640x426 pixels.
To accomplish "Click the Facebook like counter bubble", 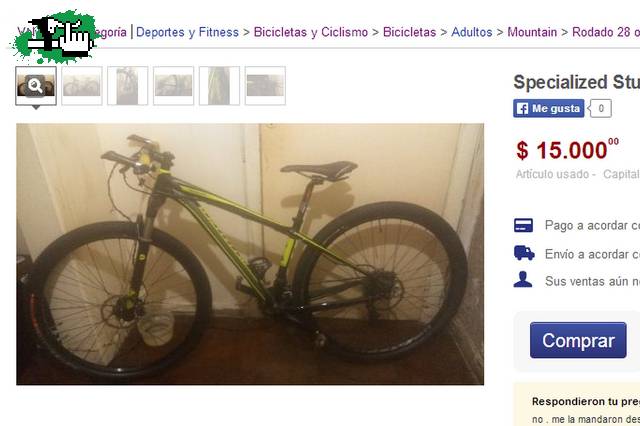I will [x=600, y=109].
